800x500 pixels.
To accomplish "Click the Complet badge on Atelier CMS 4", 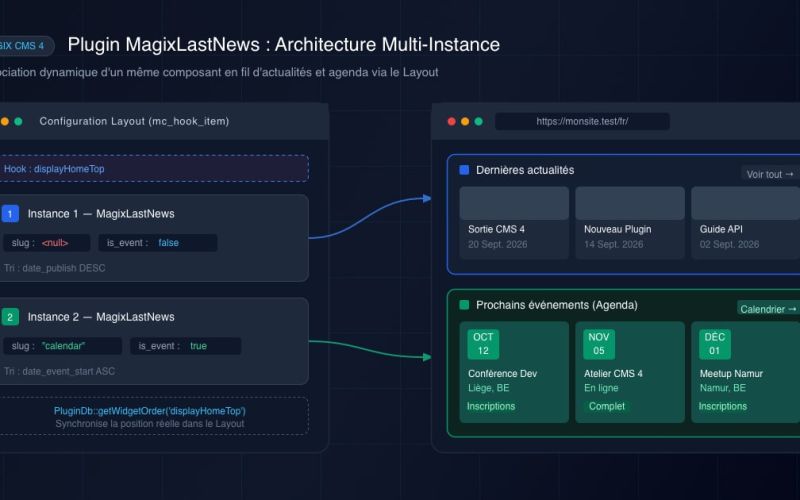I will point(607,406).
